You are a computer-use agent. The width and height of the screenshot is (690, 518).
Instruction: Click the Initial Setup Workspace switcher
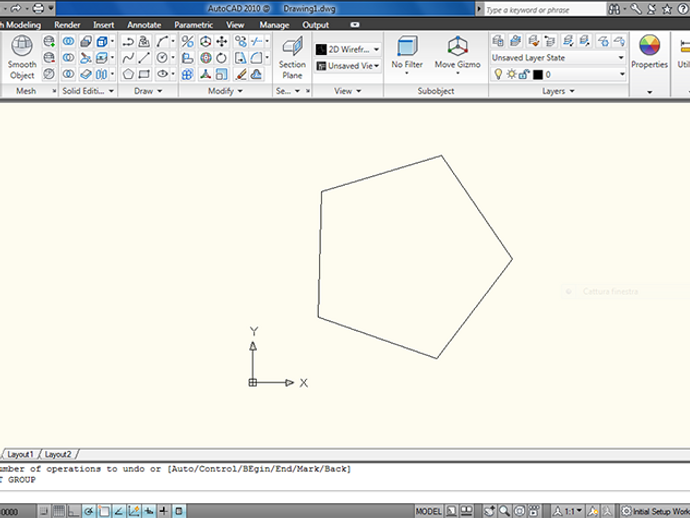(655, 511)
